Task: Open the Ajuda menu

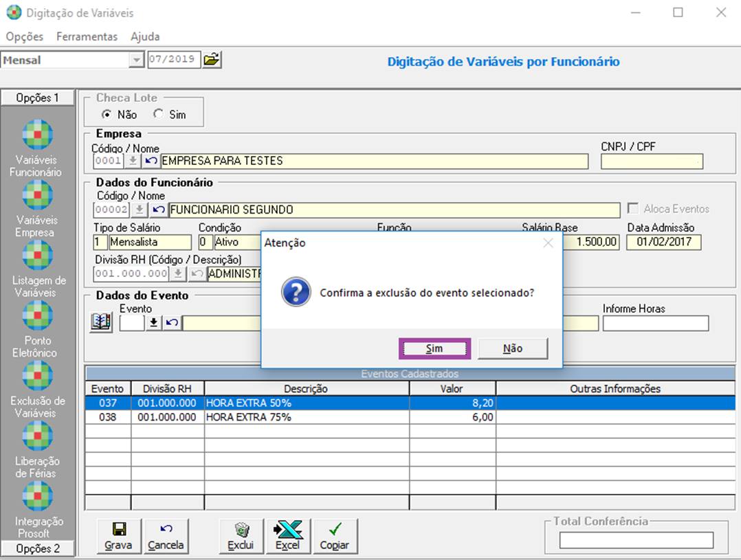Action: [145, 36]
